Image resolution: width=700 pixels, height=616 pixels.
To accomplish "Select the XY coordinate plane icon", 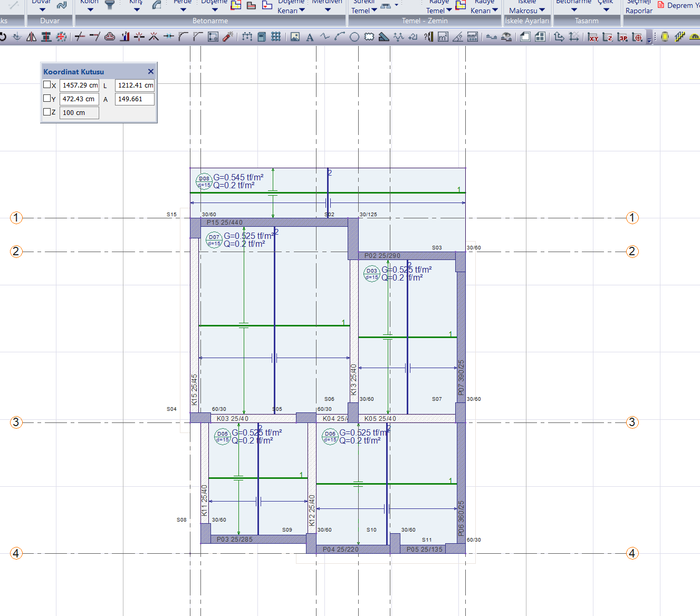I will point(593,37).
